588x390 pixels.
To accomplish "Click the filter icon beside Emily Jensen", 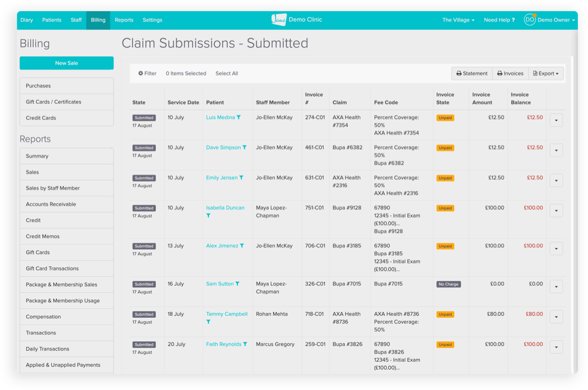I will [241, 178].
